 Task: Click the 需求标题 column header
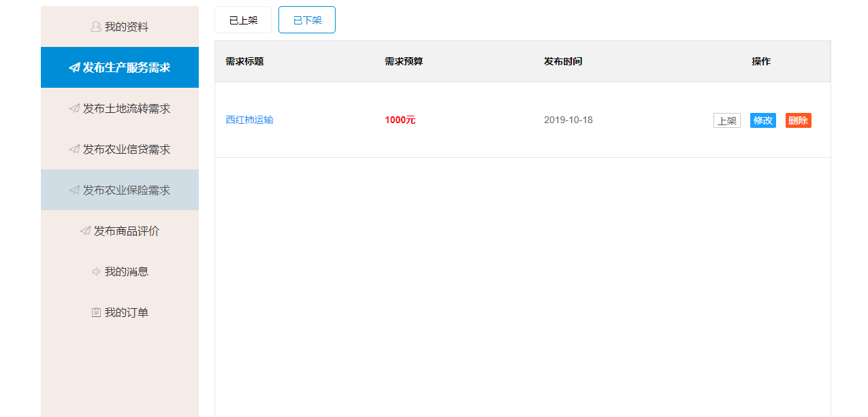pos(244,62)
